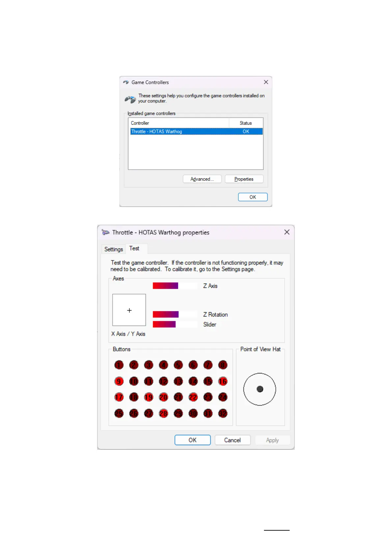Click button indicator 10
392x554 pixels.
[134, 381]
